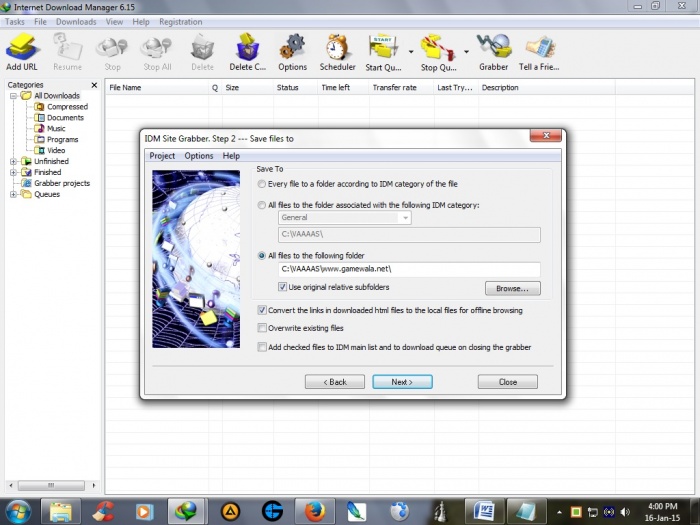700x525 pixels.
Task: Select the Video category folder
Action: point(50,150)
